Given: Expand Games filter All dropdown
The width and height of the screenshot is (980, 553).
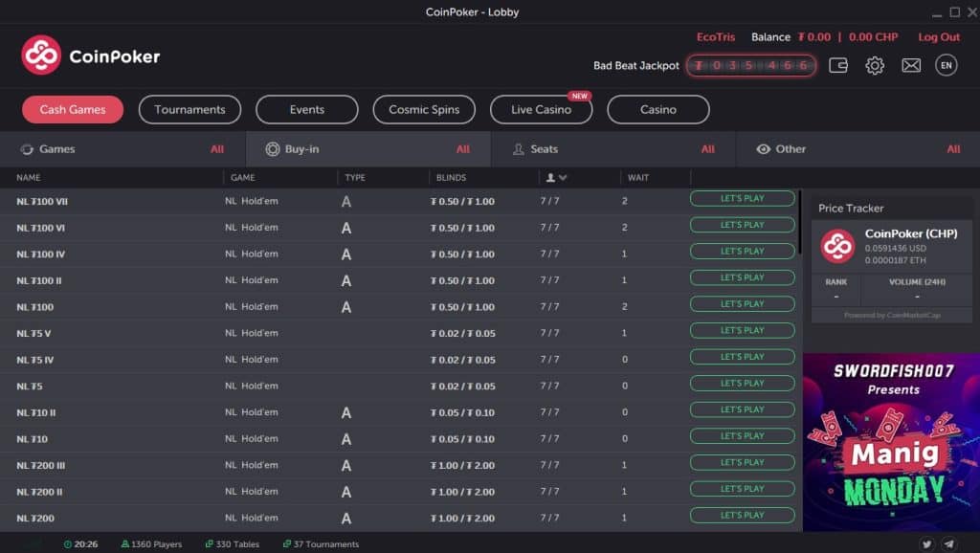Looking at the screenshot, I should pyautogui.click(x=217, y=149).
